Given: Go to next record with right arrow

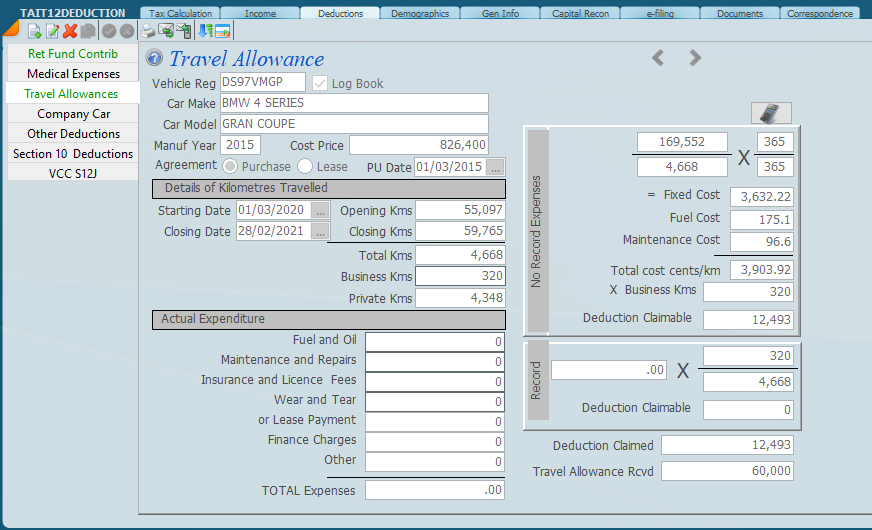Looking at the screenshot, I should click(x=695, y=58).
